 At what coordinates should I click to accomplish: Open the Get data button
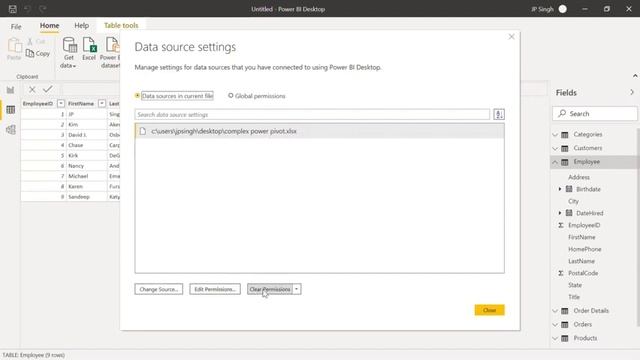[x=69, y=53]
